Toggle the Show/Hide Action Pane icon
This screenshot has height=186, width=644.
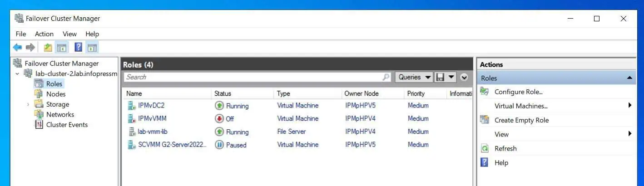[x=92, y=47]
